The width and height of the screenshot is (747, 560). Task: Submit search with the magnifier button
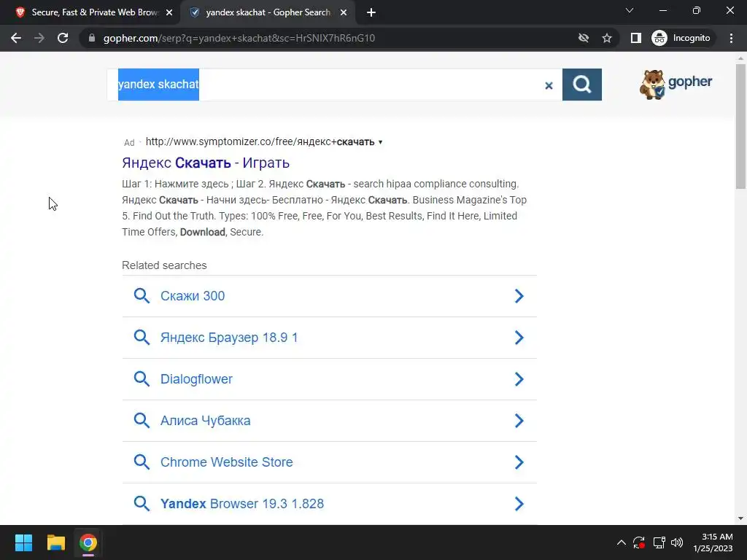581,85
